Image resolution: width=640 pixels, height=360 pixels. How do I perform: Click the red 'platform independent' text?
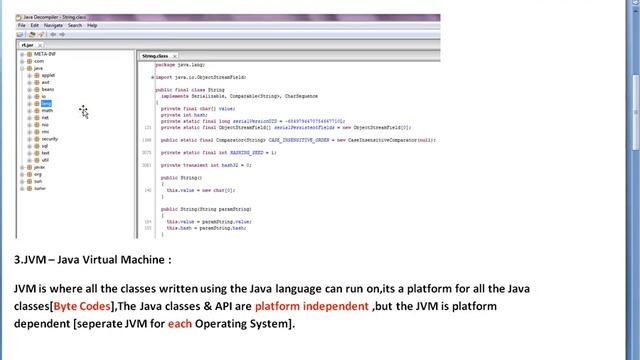coord(312,307)
